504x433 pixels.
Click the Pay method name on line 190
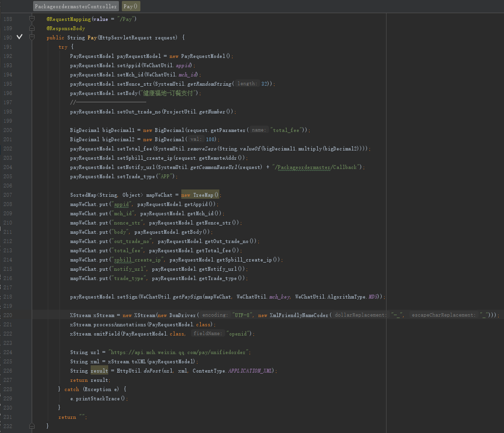[x=92, y=38]
